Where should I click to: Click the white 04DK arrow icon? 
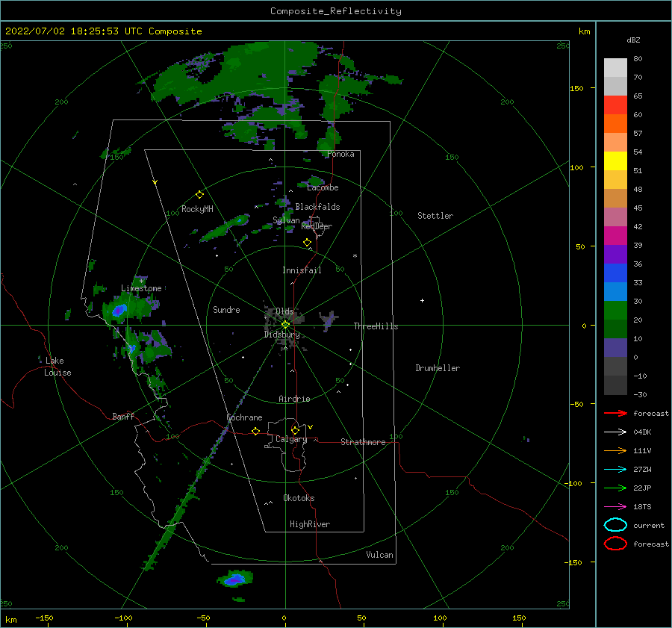point(615,432)
